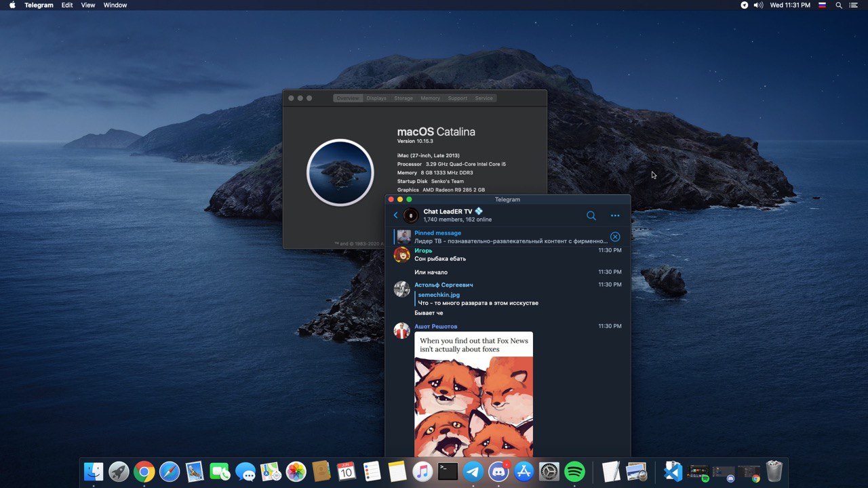Launch Safari from the Dock
Viewport: 868px width, 488px height.
click(x=170, y=471)
